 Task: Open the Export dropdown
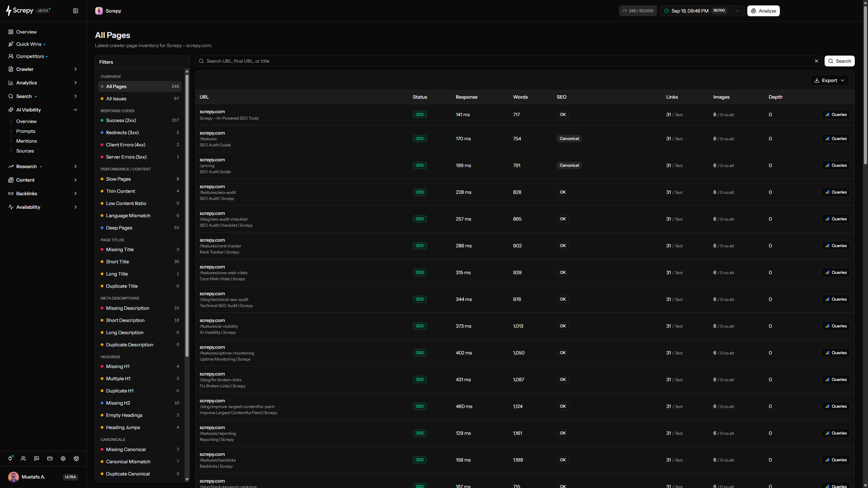point(829,80)
